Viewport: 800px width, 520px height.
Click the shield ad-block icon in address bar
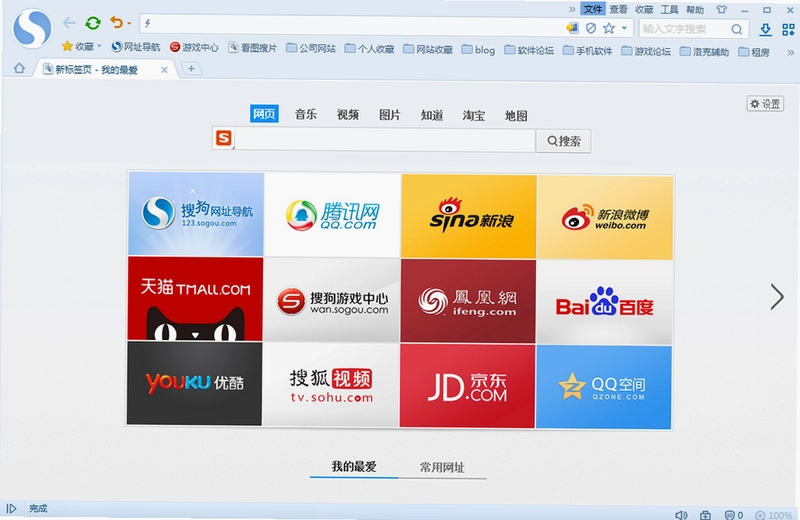click(591, 28)
